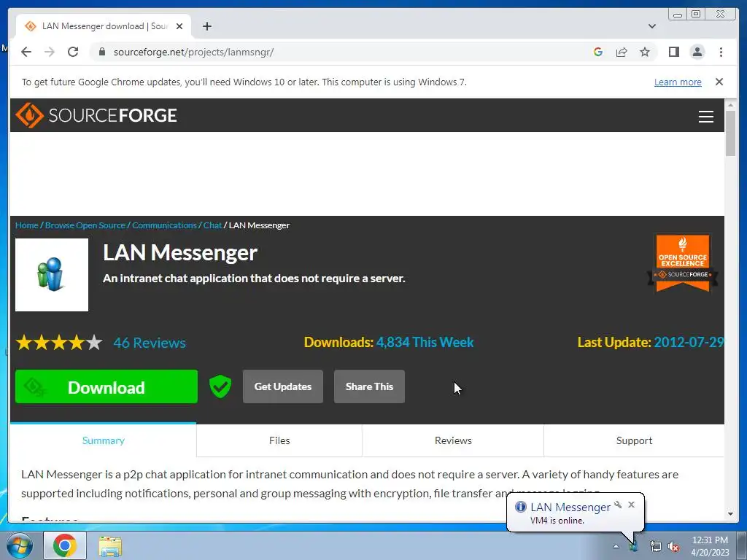Reload the SourceForge page

point(73,52)
